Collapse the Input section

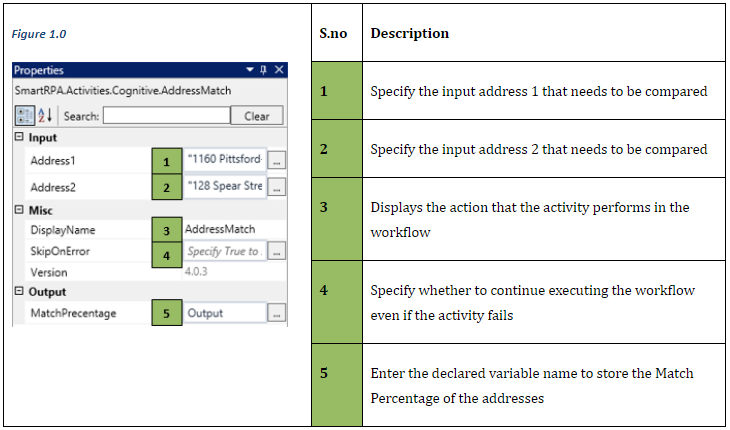coord(19,137)
